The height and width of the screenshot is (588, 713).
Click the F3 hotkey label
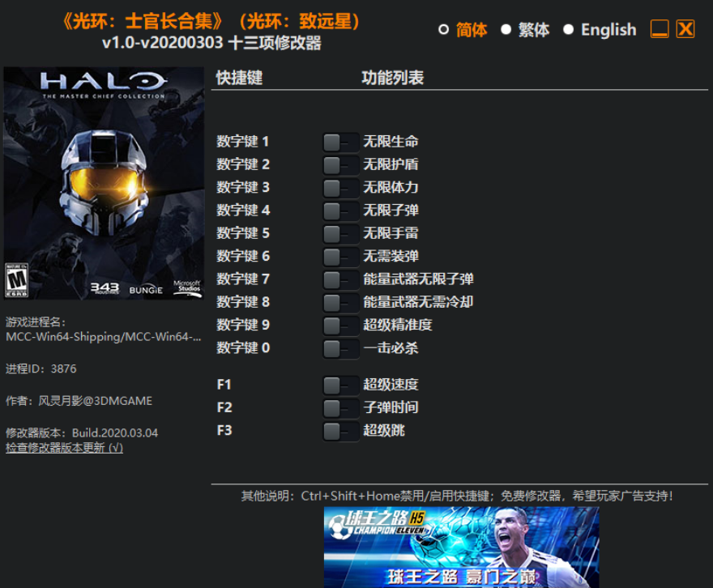pyautogui.click(x=224, y=430)
